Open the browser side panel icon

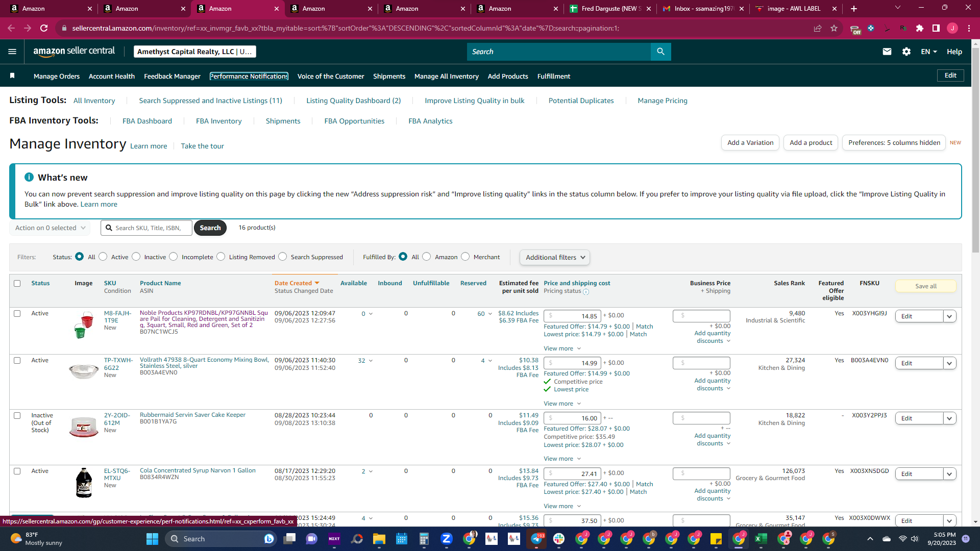(936, 28)
